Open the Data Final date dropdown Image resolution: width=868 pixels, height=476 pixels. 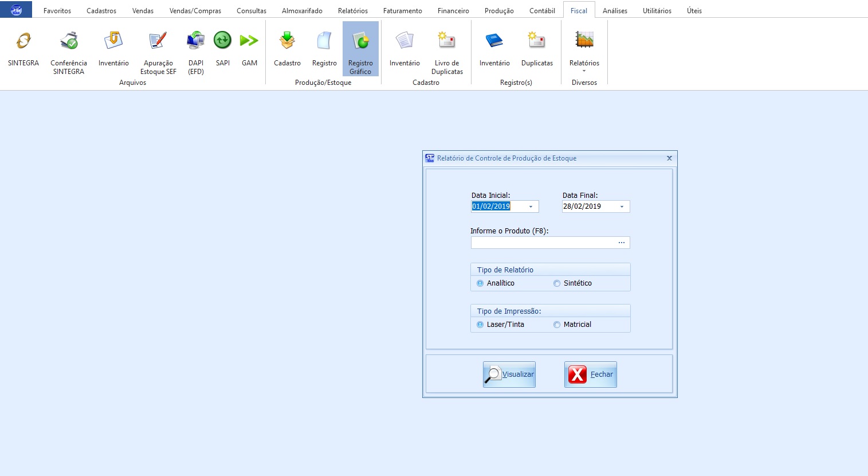pos(622,206)
